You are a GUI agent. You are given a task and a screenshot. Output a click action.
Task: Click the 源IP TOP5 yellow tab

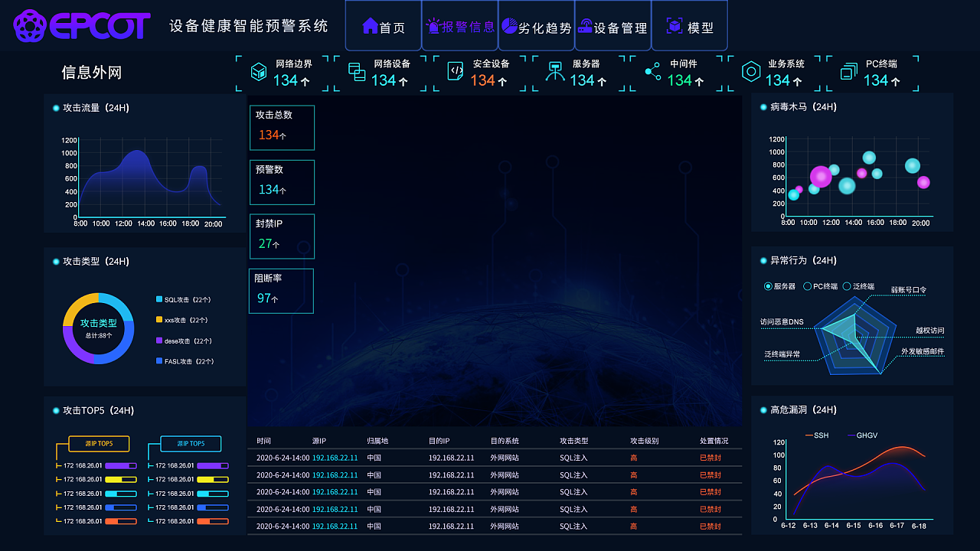[99, 444]
